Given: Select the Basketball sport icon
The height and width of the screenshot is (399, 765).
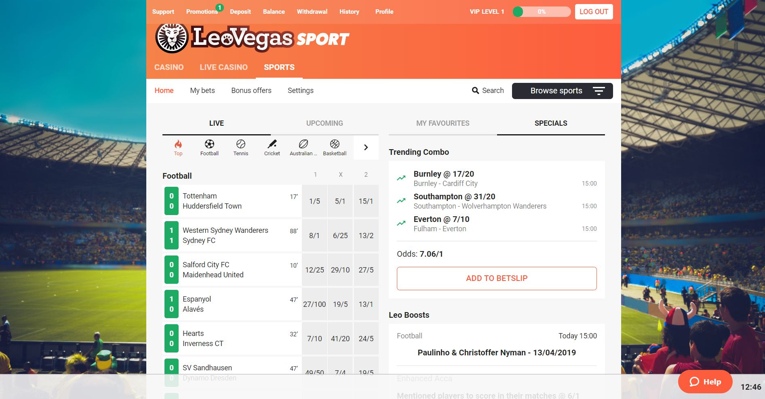Looking at the screenshot, I should (x=335, y=147).
